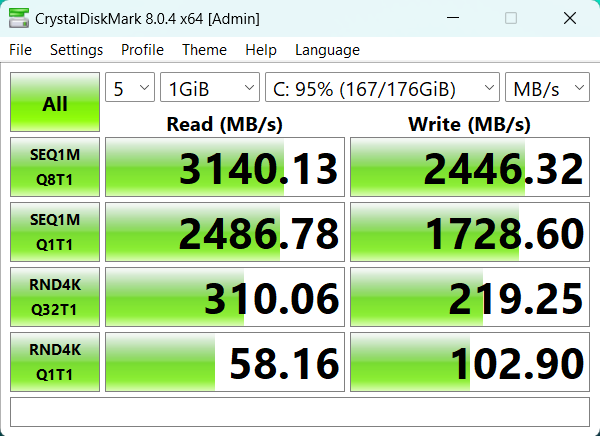The width and height of the screenshot is (600, 436).
Task: Expand the MB/s unit dropdown
Action: 547,87
